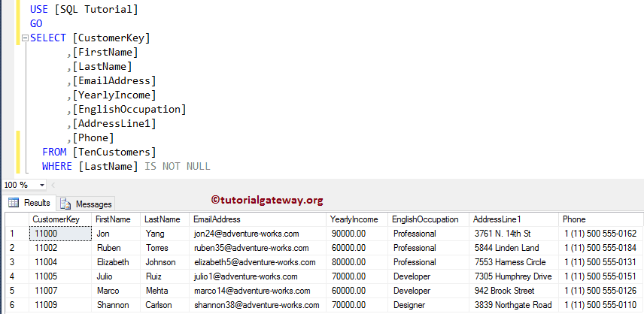This screenshot has height=314, width=644.
Task: Select the LastName column header
Action: tap(165, 219)
